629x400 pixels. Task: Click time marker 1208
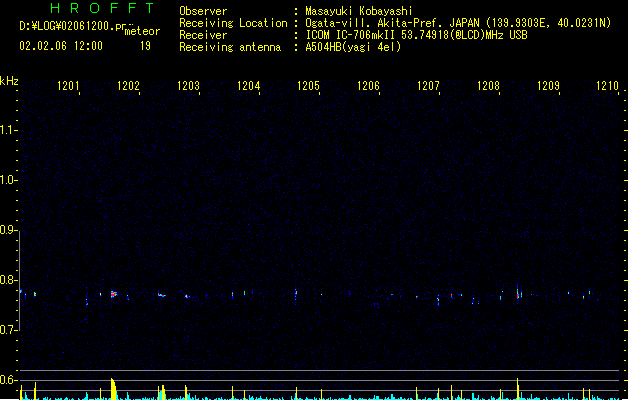pos(488,85)
